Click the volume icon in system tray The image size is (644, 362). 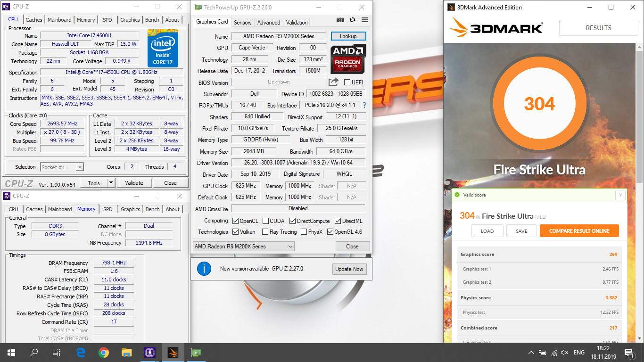click(565, 352)
